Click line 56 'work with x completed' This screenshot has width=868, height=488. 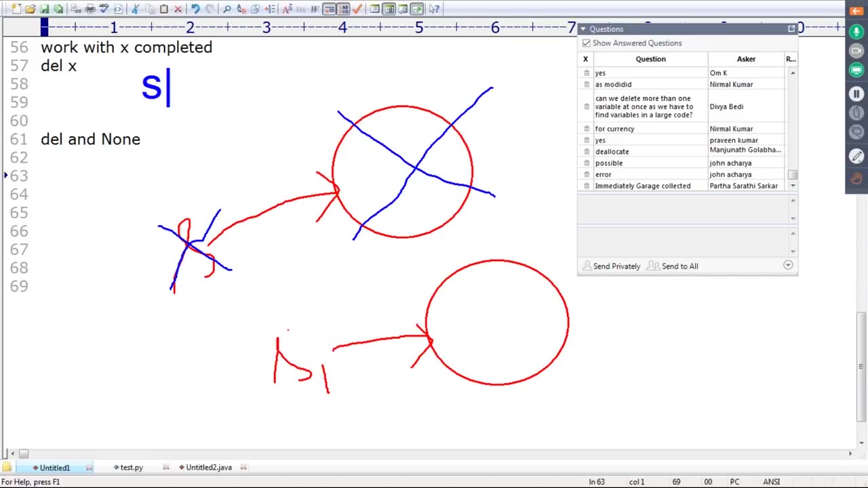126,47
